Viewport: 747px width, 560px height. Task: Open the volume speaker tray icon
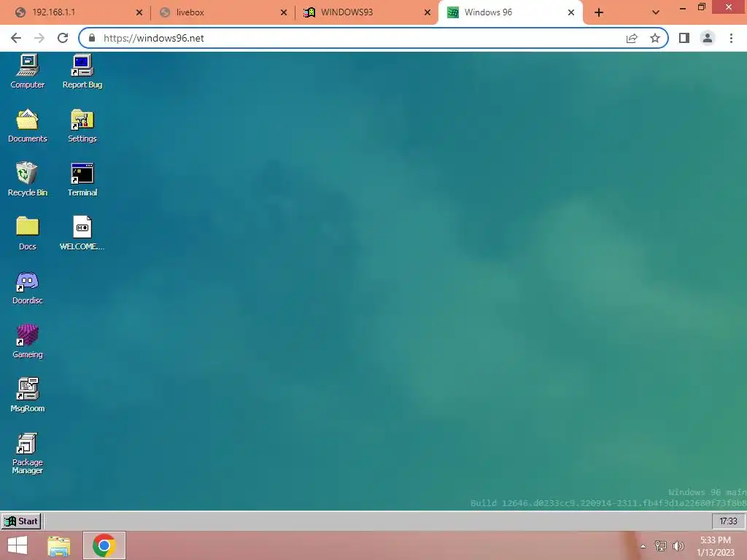pos(678,546)
